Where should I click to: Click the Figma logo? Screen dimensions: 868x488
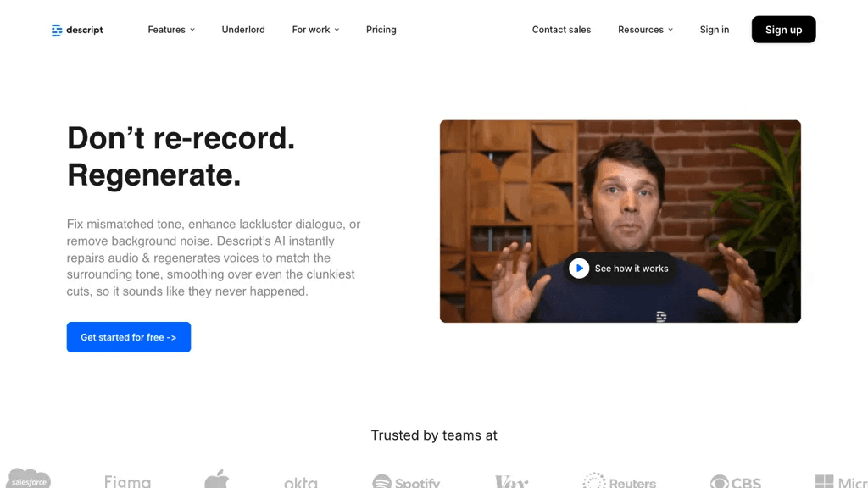click(127, 481)
